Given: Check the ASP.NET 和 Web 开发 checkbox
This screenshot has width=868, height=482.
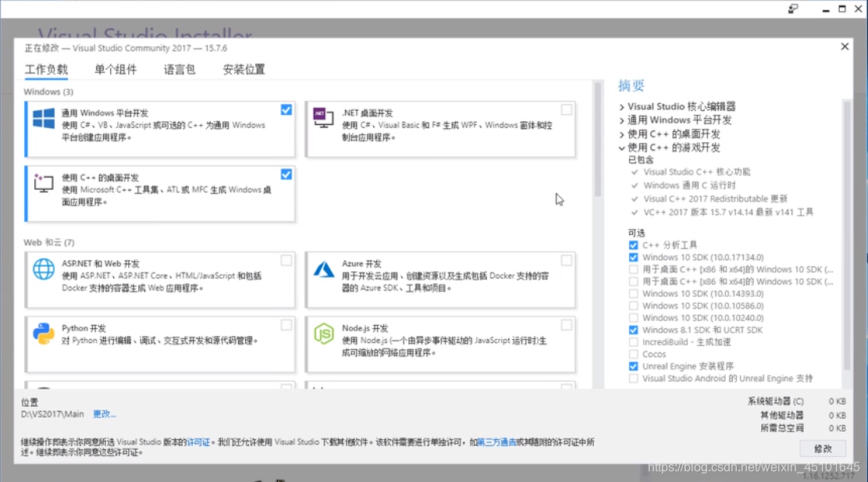Looking at the screenshot, I should (286, 260).
